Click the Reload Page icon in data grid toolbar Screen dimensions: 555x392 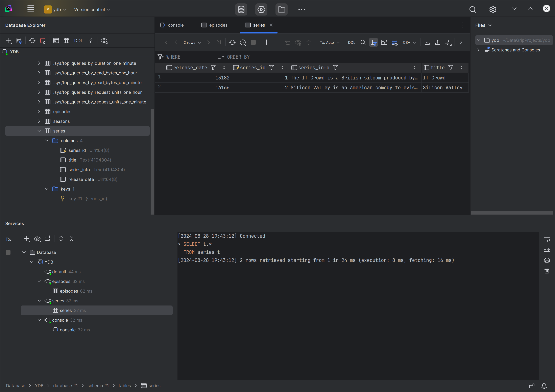click(x=232, y=43)
